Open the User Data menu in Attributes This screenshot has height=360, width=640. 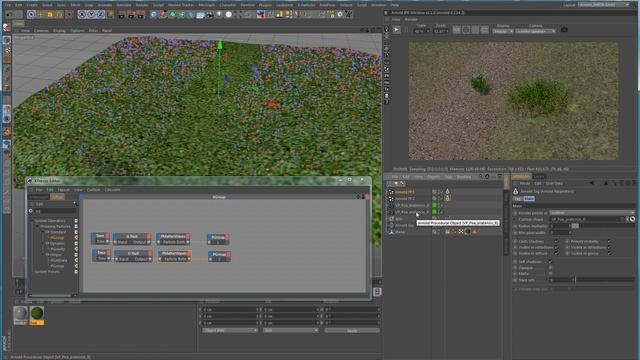[x=554, y=184]
